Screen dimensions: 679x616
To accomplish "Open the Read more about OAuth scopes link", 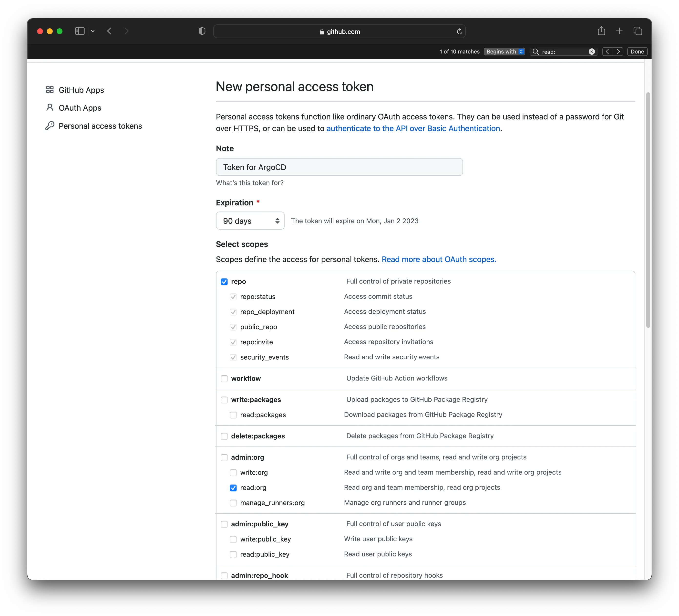I will pyautogui.click(x=439, y=259).
